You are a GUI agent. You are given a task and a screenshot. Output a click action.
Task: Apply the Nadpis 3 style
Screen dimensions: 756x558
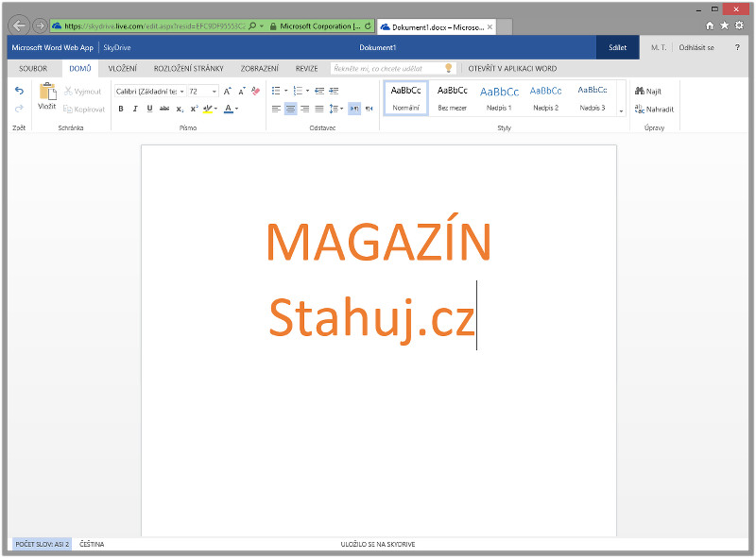(x=593, y=98)
